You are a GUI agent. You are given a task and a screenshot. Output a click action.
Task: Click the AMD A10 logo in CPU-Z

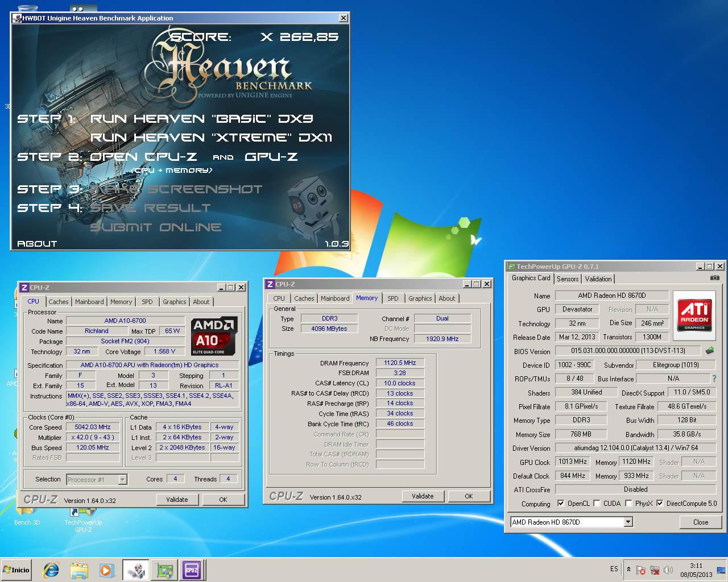[214, 335]
